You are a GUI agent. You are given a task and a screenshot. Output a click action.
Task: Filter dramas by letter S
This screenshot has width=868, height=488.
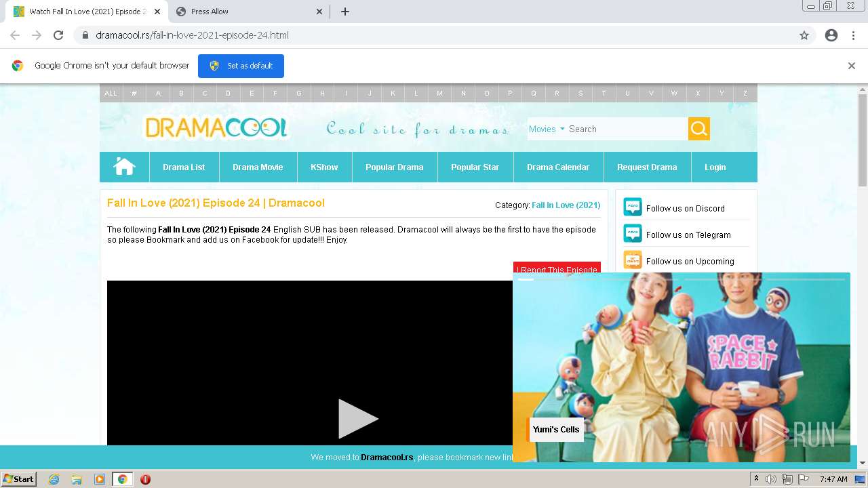580,94
